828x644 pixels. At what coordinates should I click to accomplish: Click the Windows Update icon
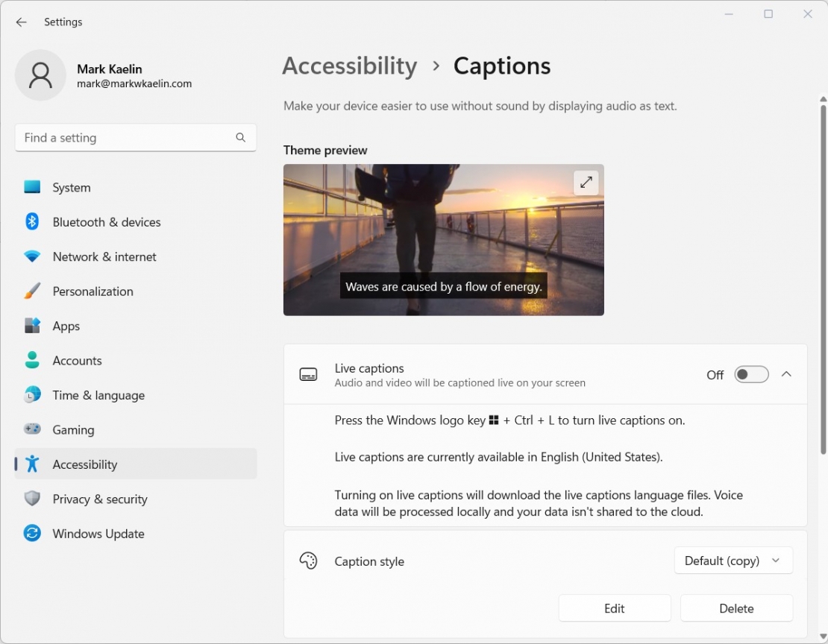pos(33,534)
